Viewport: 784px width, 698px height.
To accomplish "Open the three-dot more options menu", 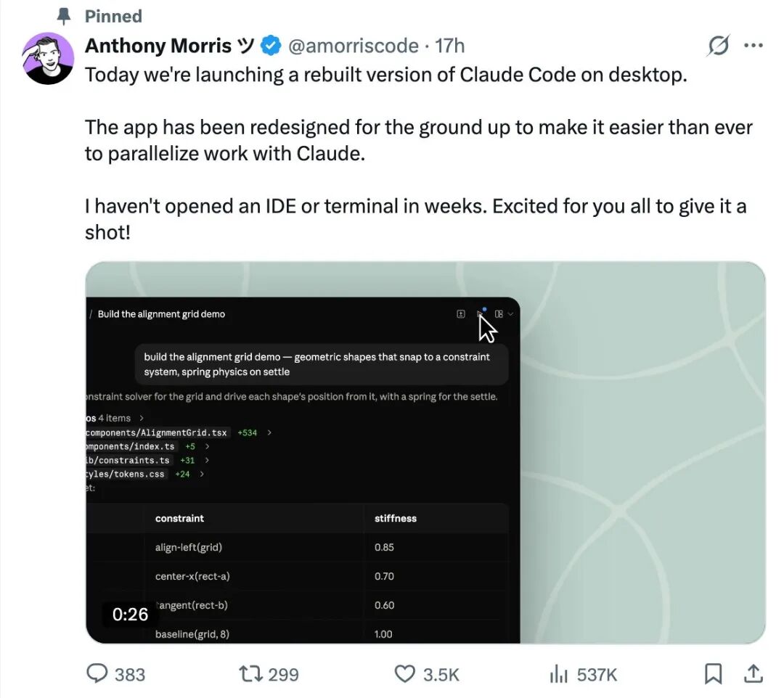I will click(x=754, y=46).
